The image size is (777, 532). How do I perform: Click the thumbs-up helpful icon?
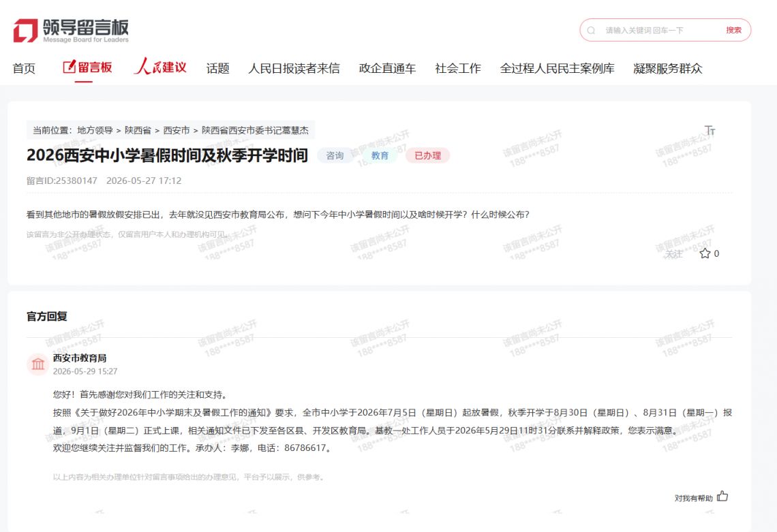(722, 496)
